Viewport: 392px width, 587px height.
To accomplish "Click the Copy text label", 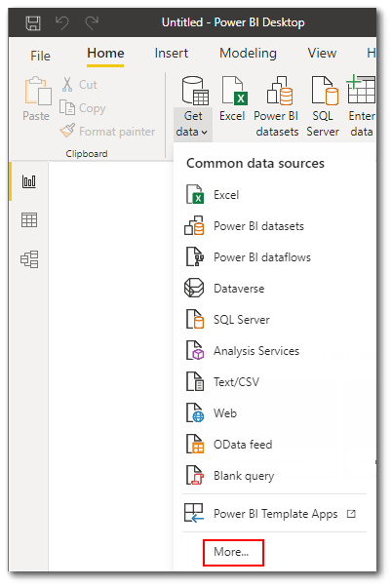I will coord(92,108).
